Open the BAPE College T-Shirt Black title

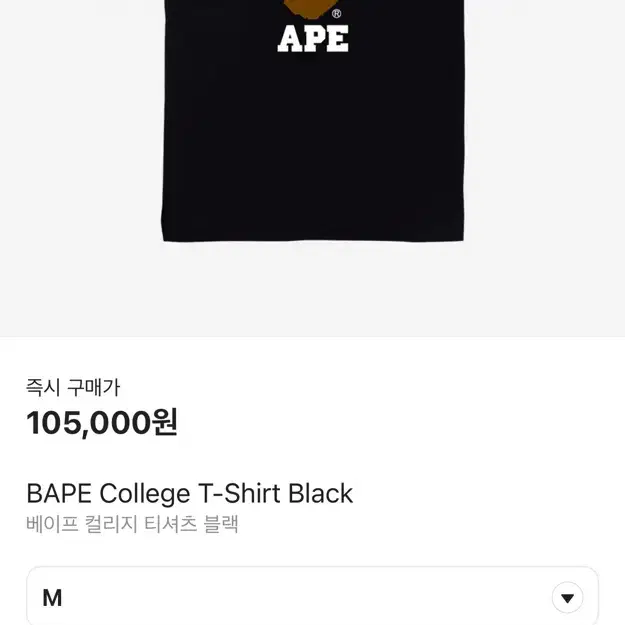pos(190,493)
